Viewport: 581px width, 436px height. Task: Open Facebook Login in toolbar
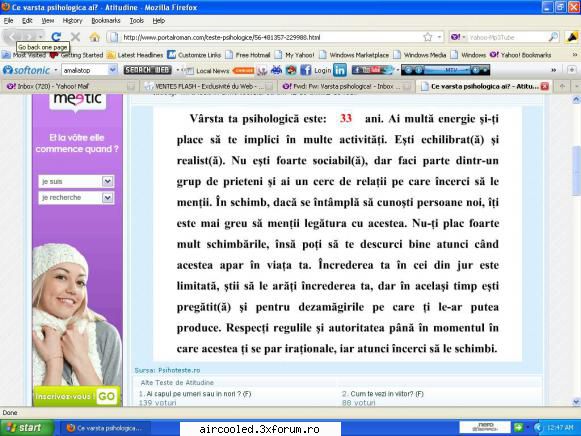[x=316, y=70]
